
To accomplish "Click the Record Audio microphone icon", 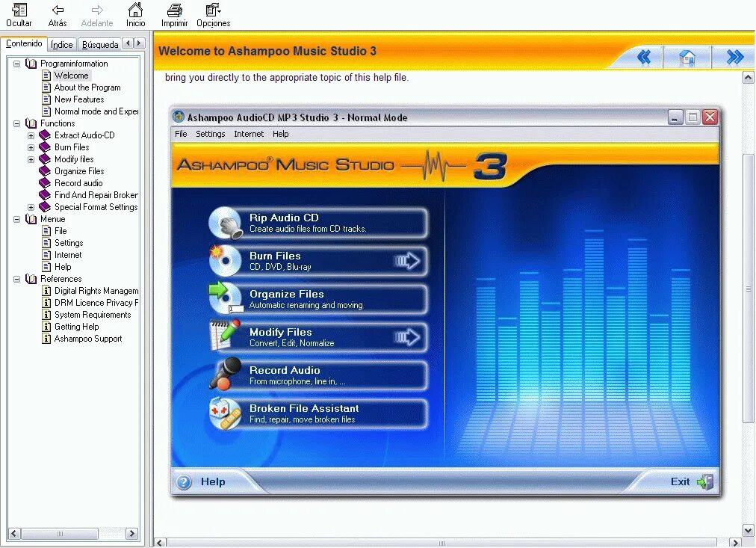I will [225, 373].
